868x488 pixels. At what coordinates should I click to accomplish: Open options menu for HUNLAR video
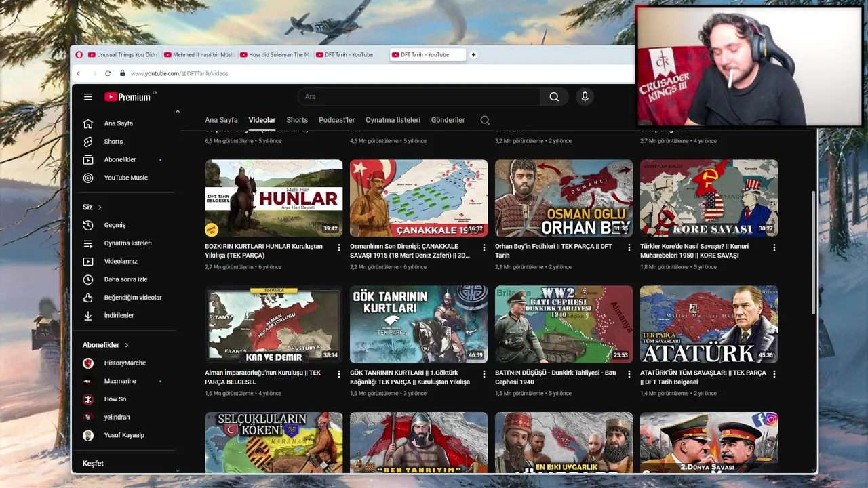coord(339,248)
